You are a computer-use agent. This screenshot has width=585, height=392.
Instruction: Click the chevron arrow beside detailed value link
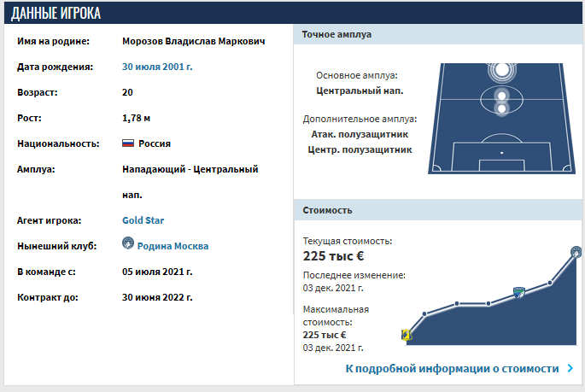coord(570,369)
